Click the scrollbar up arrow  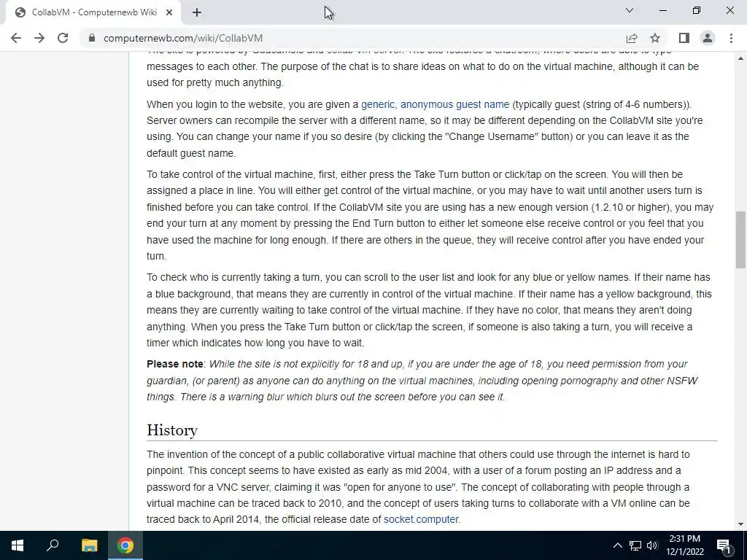point(741,58)
